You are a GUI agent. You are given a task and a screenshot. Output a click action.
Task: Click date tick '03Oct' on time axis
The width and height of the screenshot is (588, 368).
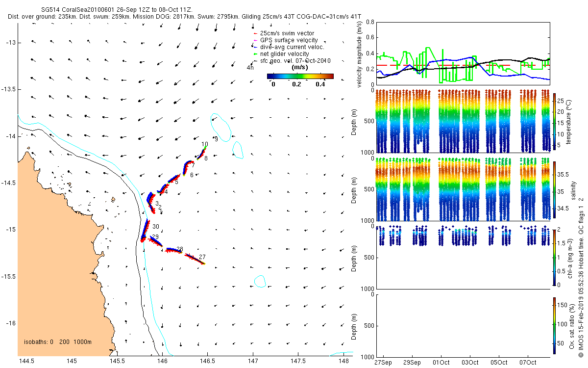coord(470,363)
